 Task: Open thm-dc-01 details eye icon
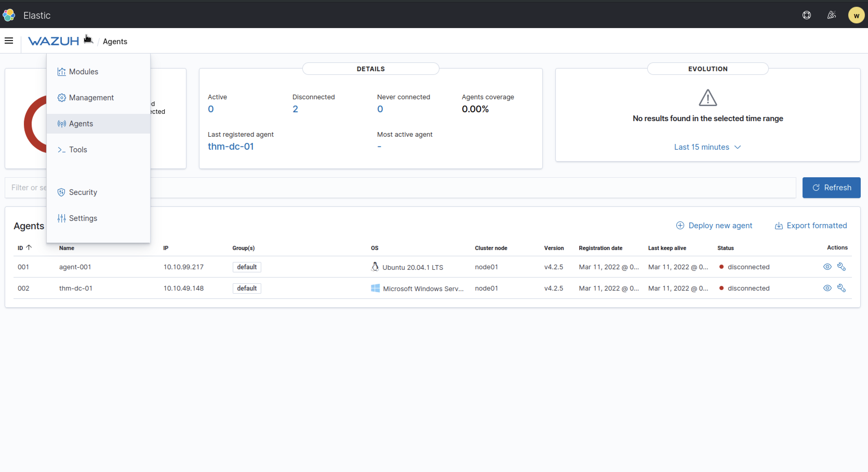827,288
